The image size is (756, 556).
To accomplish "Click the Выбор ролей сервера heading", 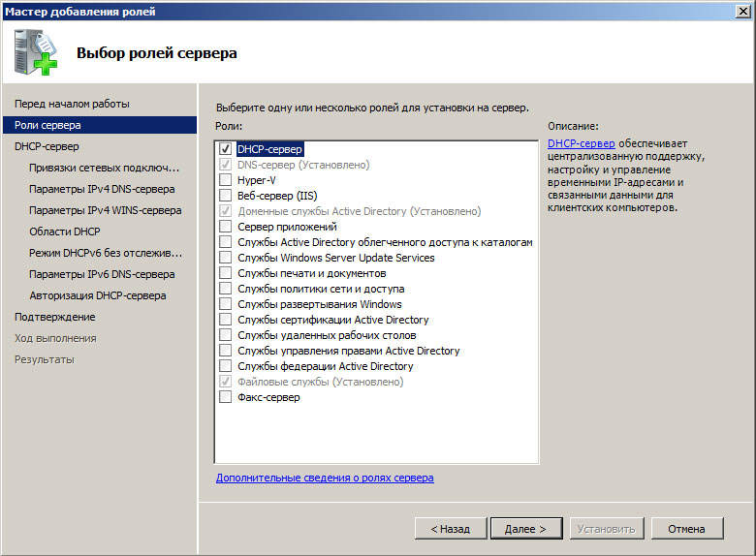I will [157, 53].
